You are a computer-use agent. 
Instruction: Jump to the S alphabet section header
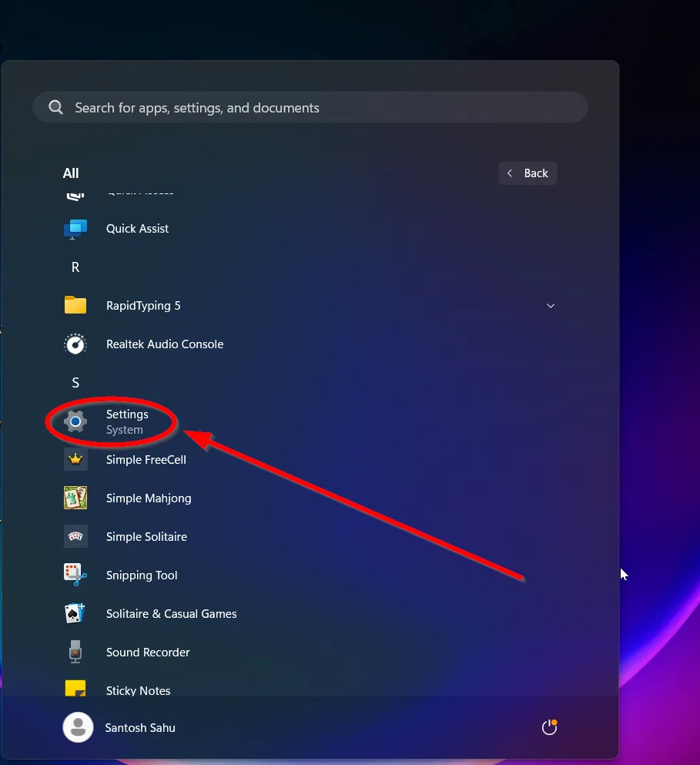pyautogui.click(x=75, y=382)
